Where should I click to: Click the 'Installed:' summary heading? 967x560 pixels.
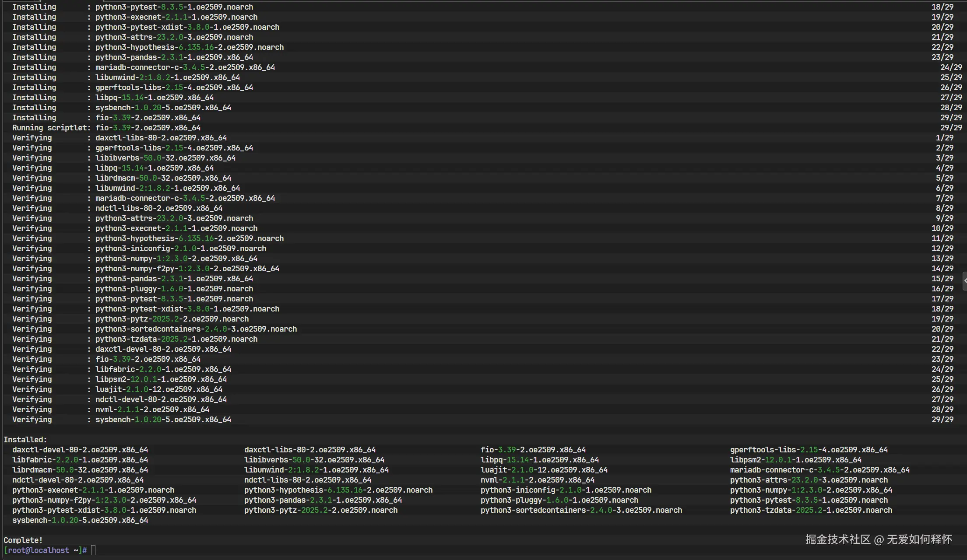pyautogui.click(x=25, y=440)
